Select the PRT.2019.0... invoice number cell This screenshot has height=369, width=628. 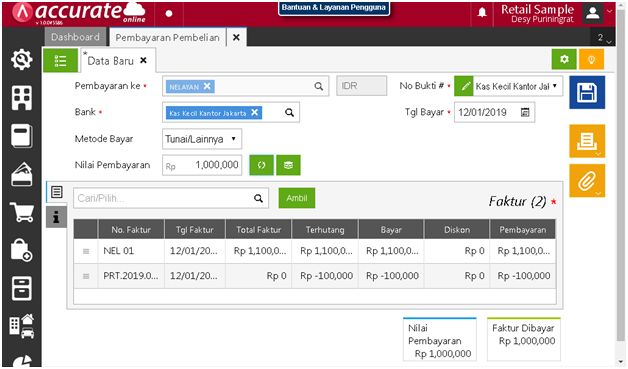[x=131, y=276]
